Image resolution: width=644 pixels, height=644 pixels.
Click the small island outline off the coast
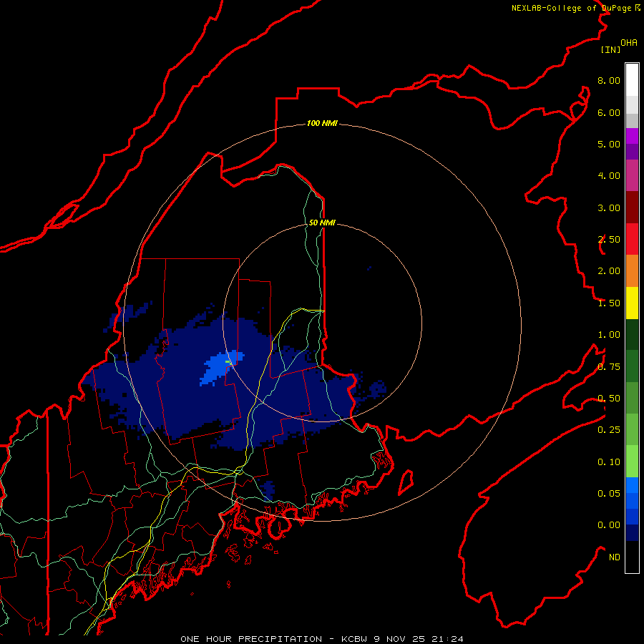pos(406,483)
